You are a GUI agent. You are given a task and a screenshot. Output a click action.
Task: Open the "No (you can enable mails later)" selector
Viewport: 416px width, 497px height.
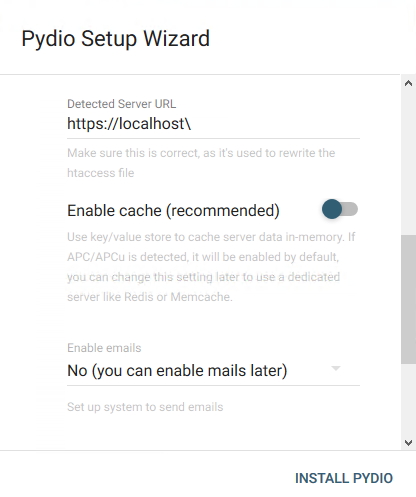(213, 371)
